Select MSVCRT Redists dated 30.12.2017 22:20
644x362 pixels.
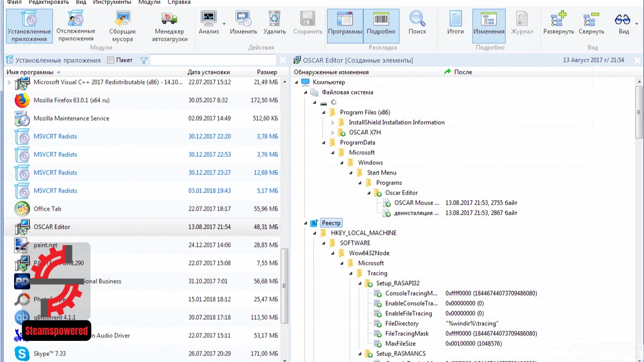(142, 136)
